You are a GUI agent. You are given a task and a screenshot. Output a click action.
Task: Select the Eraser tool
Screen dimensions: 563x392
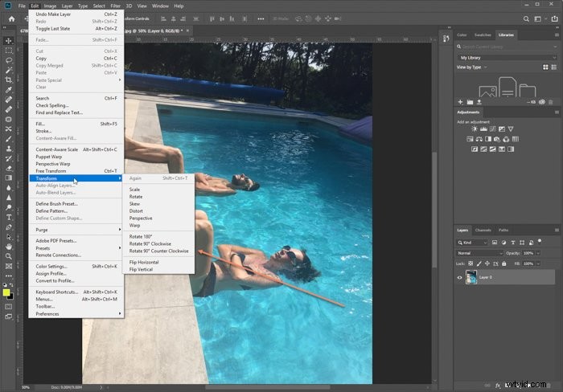[9, 168]
